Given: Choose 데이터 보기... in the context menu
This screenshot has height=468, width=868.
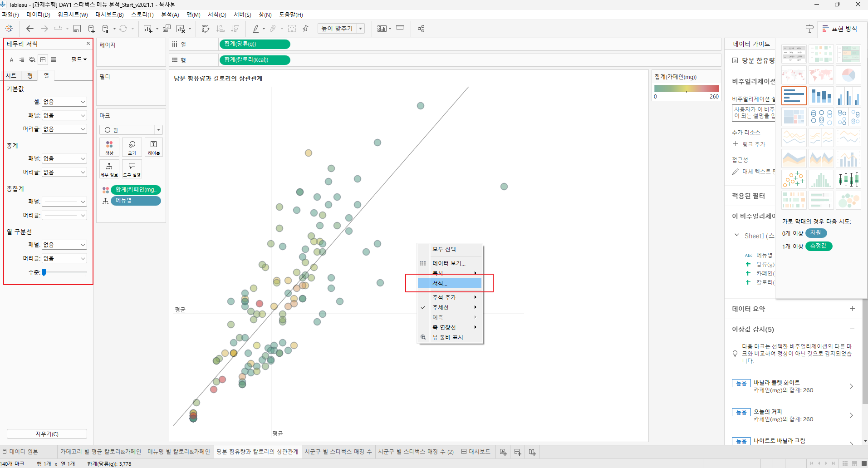Looking at the screenshot, I should [x=451, y=263].
